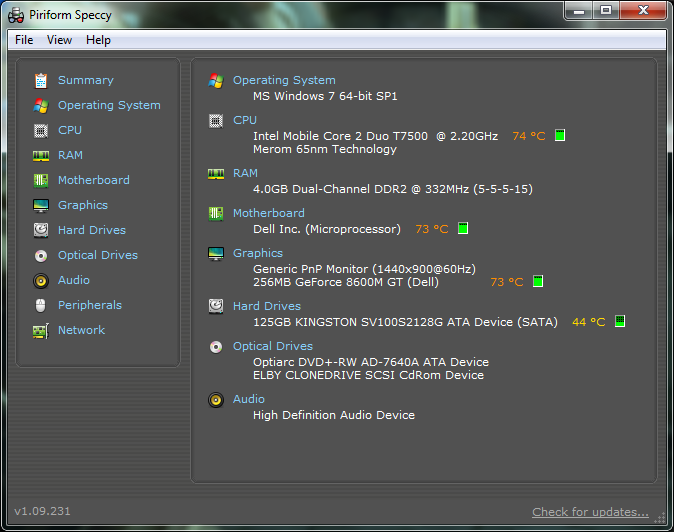Open Optical Drives heading link in summary
The image size is (674, 532).
(x=273, y=346)
